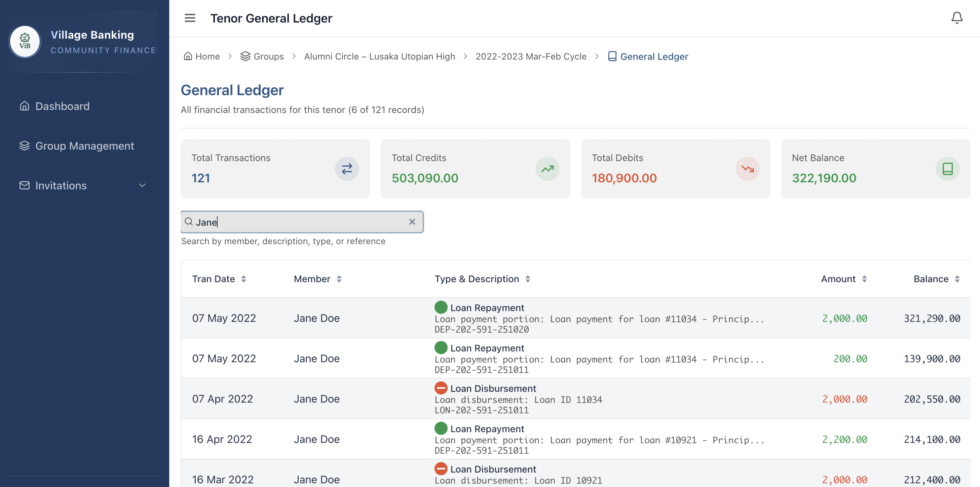Open Alumni Circle – Lusaka Utopian High

click(x=379, y=56)
